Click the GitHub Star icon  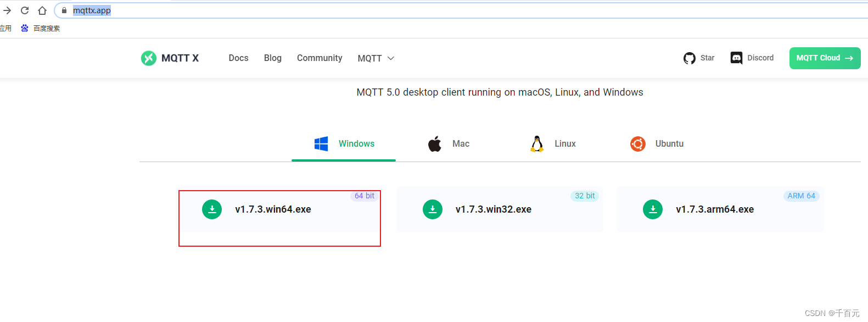[x=690, y=58]
